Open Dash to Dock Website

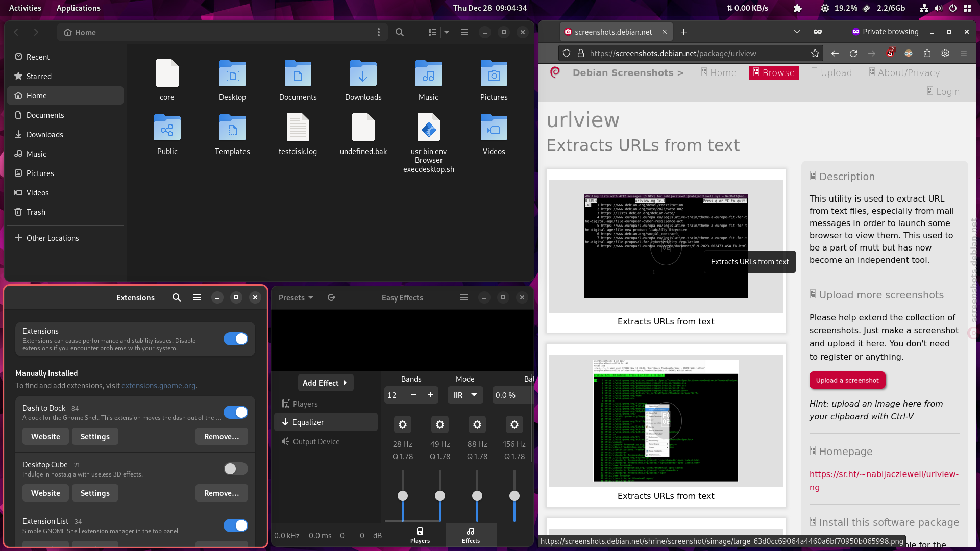[45, 437]
